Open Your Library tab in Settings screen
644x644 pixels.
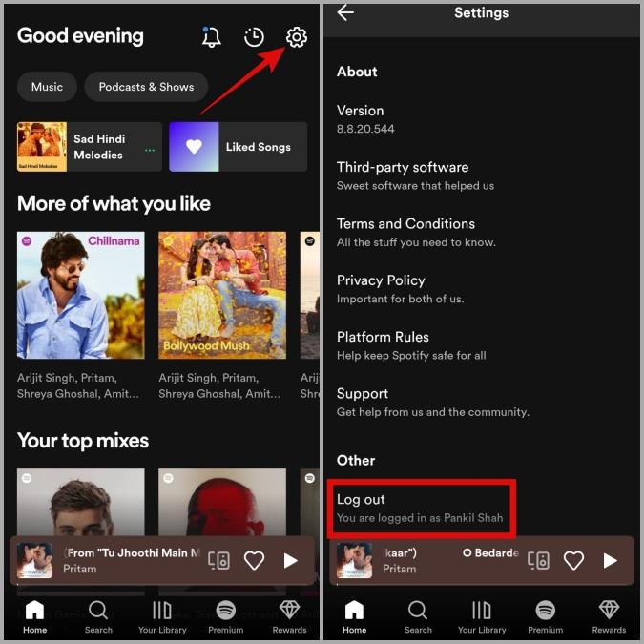(482, 616)
